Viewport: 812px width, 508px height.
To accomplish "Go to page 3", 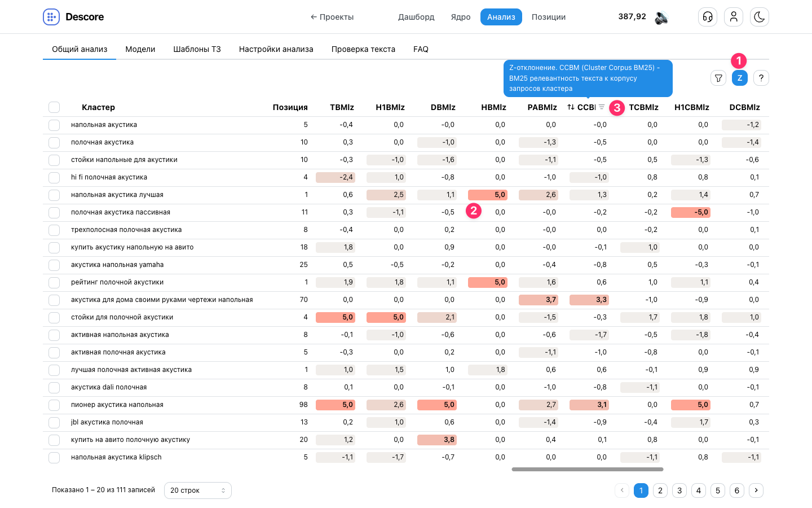I will click(679, 491).
